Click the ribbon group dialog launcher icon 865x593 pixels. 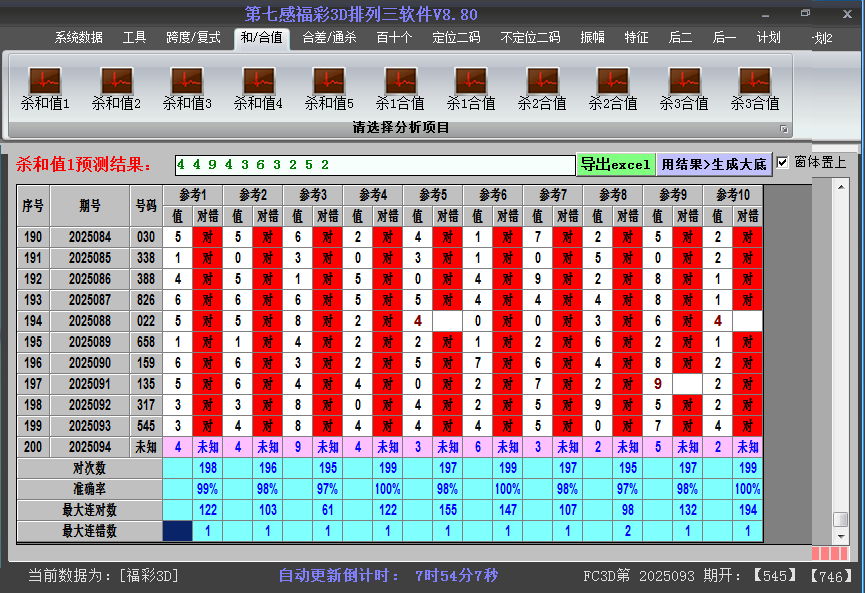[x=783, y=129]
